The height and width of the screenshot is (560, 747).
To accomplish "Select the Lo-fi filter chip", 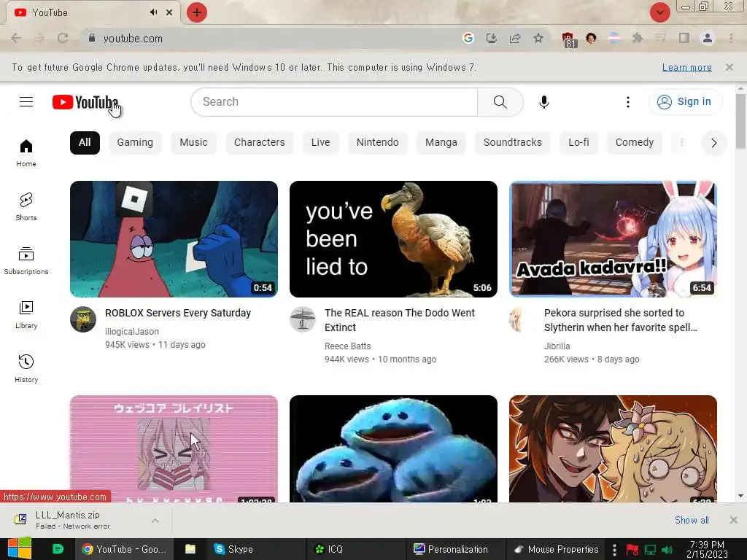I will 578,142.
